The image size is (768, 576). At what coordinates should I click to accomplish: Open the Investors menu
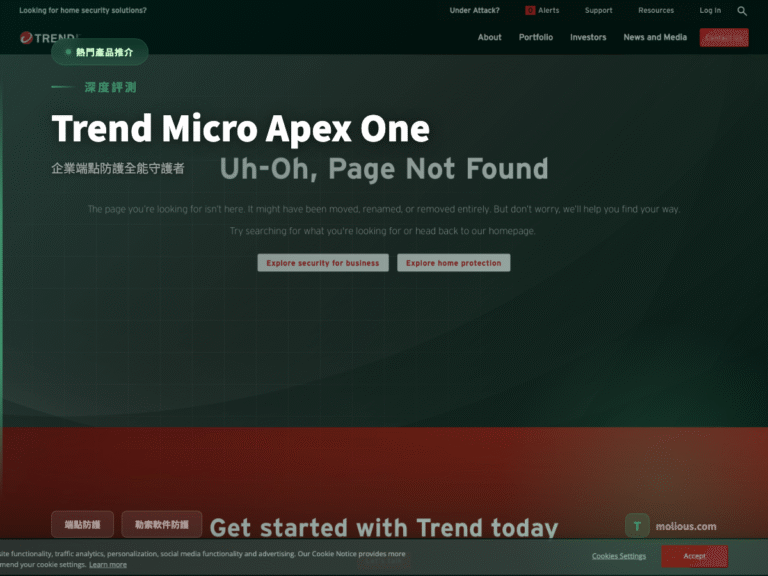coord(588,37)
